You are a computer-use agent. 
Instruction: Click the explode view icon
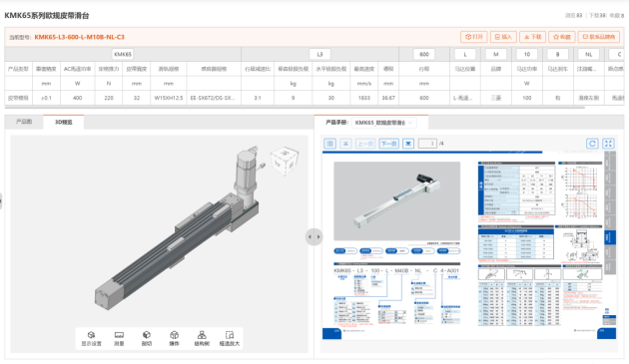[x=174, y=338]
